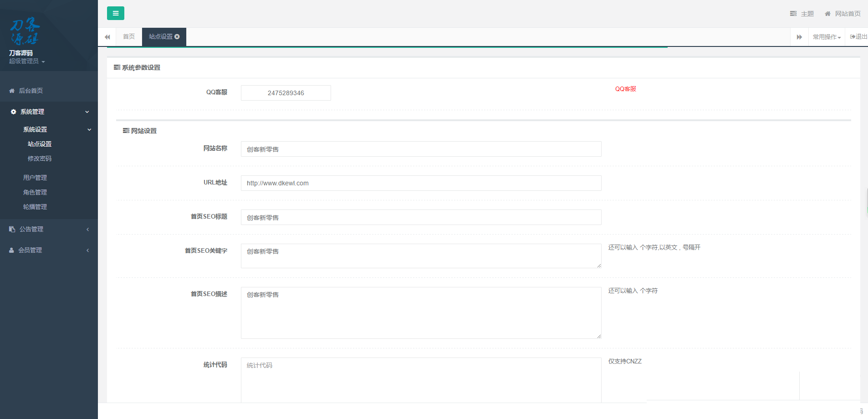Click the green hamburger menu toggle button
Image resolution: width=868 pixels, height=419 pixels.
tap(115, 13)
